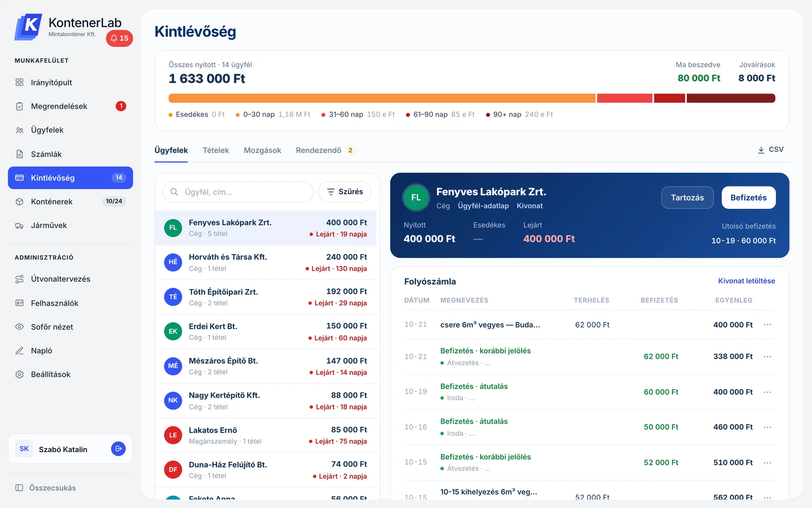The image size is (812, 508).
Task: Open row menu for 460 000 Ft balance
Action: 767,427
